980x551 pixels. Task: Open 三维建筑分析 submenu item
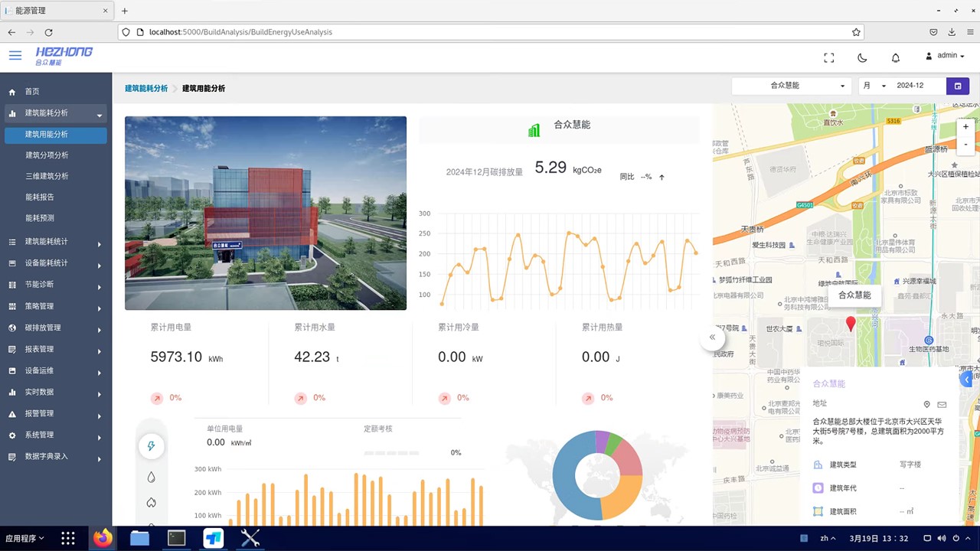coord(47,176)
